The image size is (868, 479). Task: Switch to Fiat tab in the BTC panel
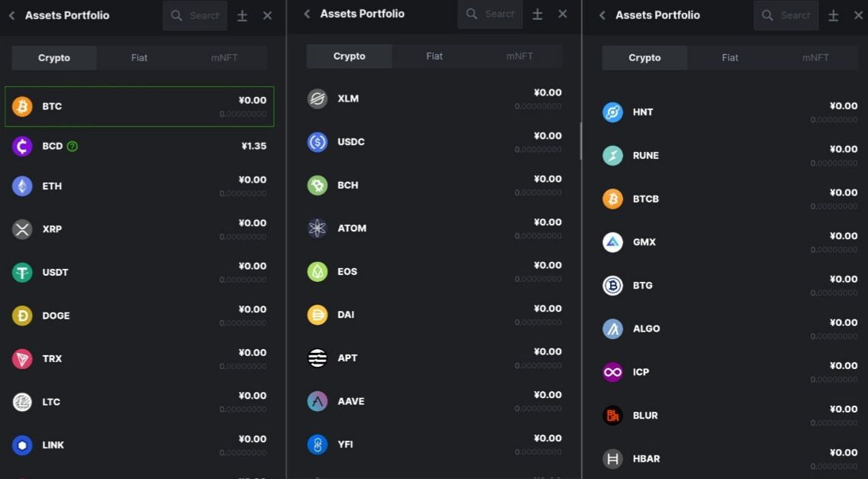tap(139, 58)
